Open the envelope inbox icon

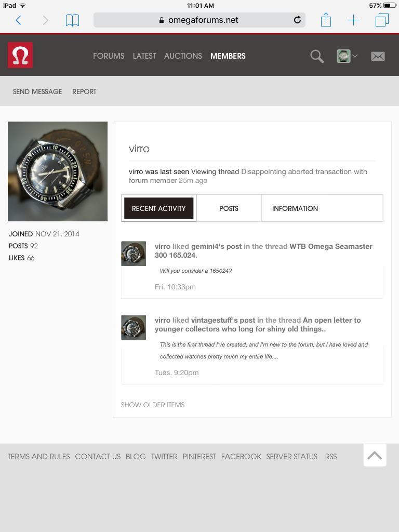click(x=378, y=56)
